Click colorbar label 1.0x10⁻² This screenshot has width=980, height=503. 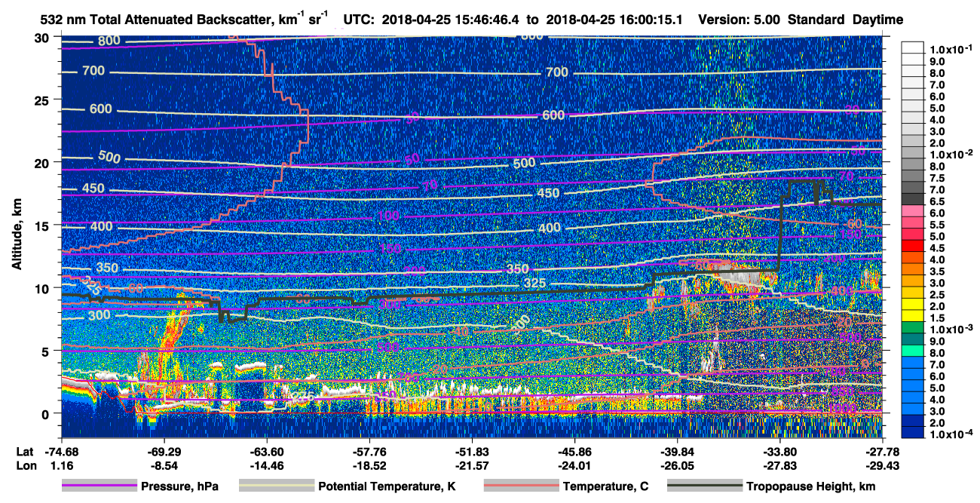tap(951, 154)
